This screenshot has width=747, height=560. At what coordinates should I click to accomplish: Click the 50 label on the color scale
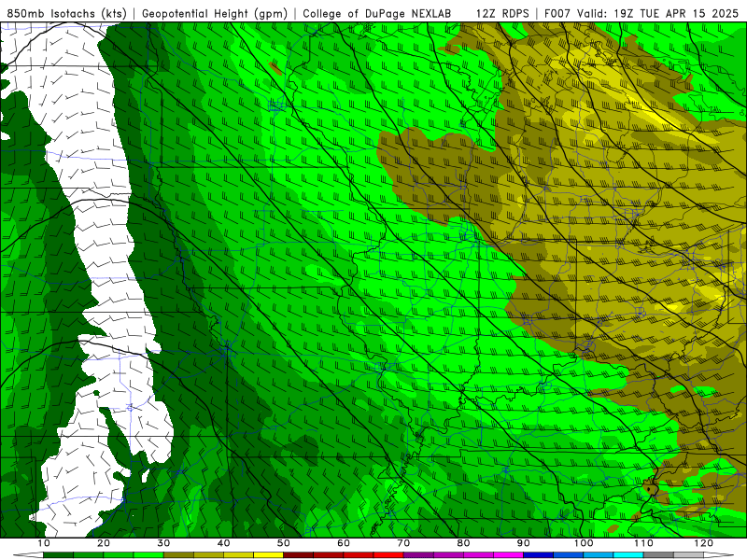pos(284,543)
